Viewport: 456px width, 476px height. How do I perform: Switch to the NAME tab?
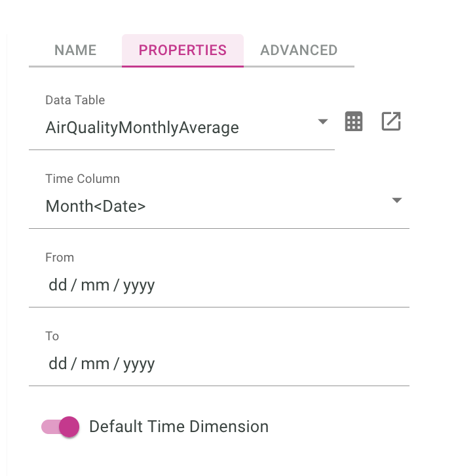75,50
